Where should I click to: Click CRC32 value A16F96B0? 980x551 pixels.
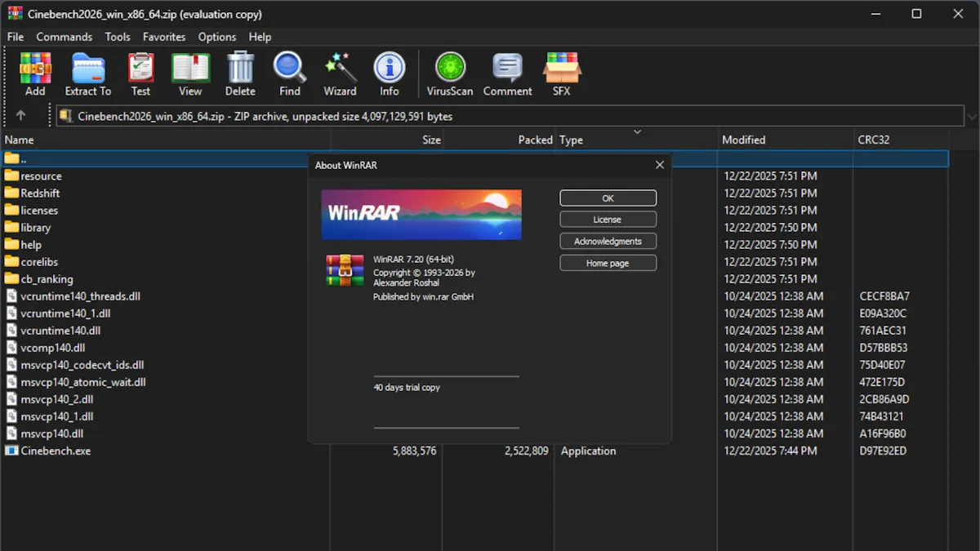pyautogui.click(x=883, y=433)
